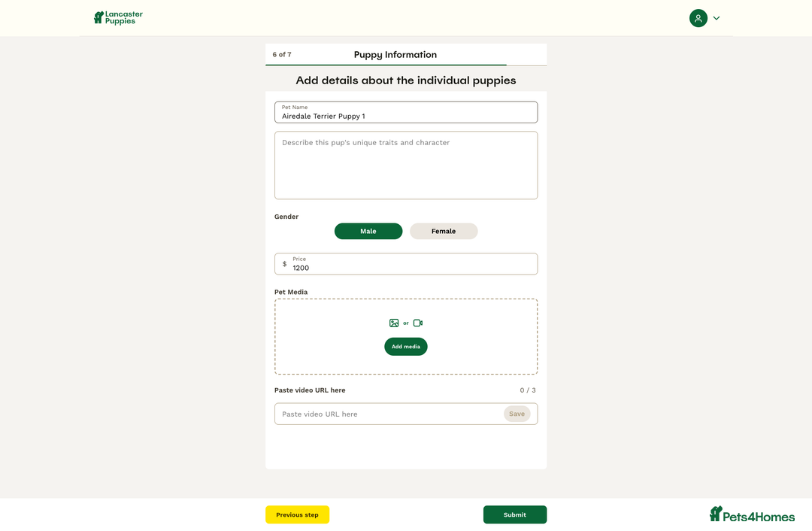Submit the puppy details form
This screenshot has height=531, width=812.
515,515
